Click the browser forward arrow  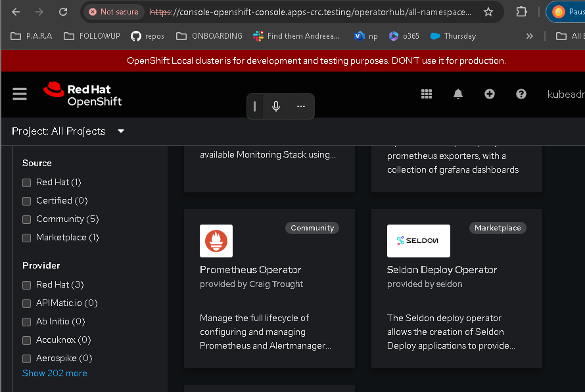39,12
